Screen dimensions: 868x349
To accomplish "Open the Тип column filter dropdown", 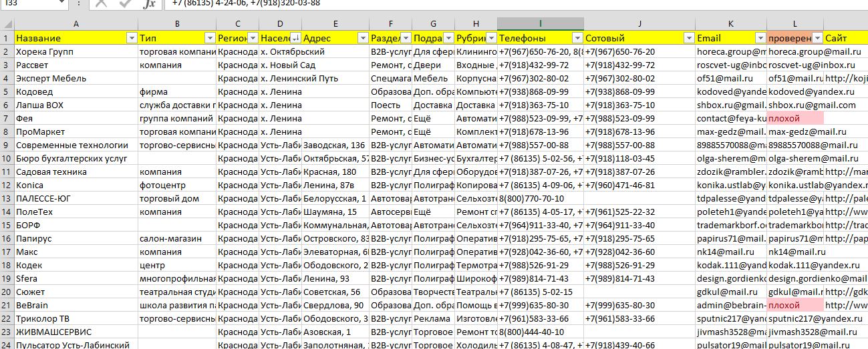I will (210, 38).
